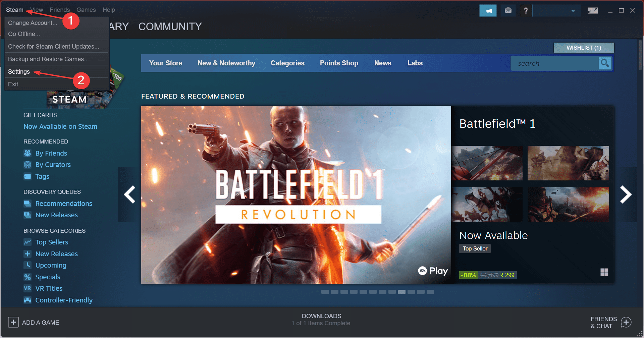This screenshot has width=644, height=338.
Task: Click the By Curators icon
Action: (x=28, y=165)
